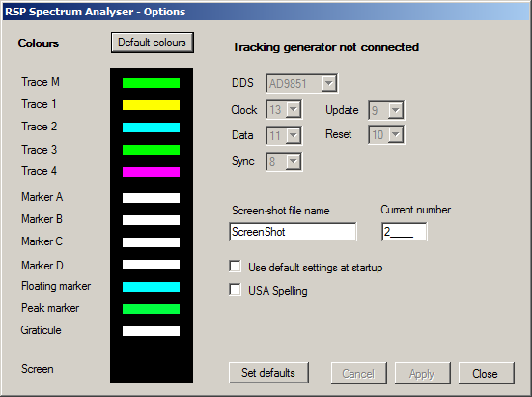
Task: Click the yellow Trace 1 colour swatch
Action: click(x=151, y=105)
